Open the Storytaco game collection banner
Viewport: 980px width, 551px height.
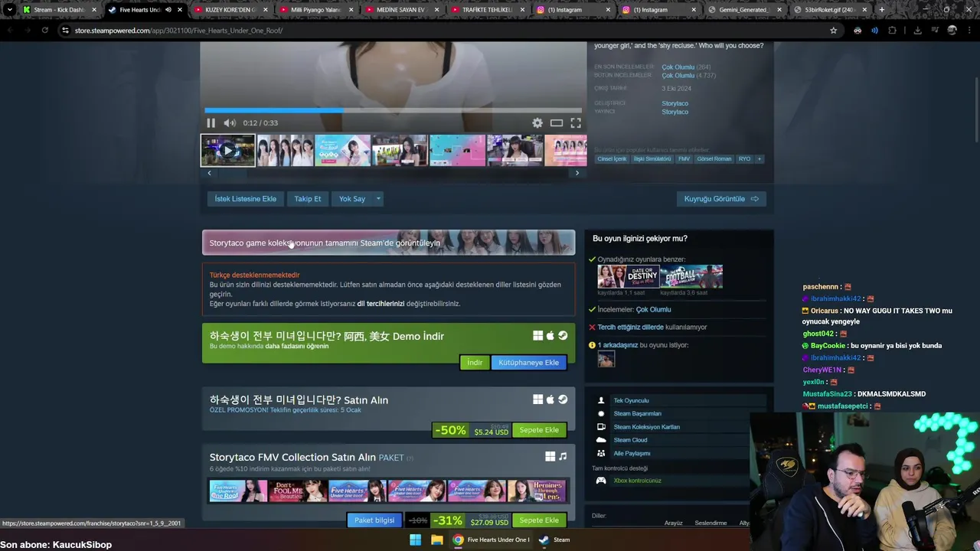(388, 243)
